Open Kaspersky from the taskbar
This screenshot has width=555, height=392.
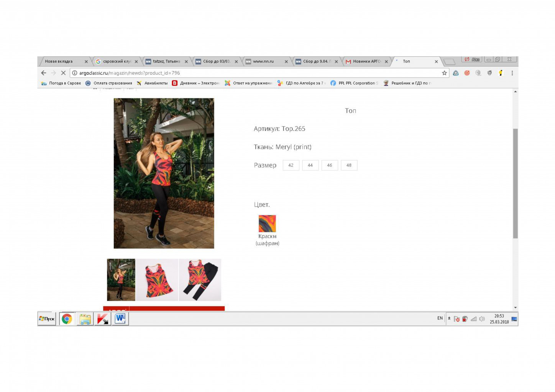(x=102, y=319)
